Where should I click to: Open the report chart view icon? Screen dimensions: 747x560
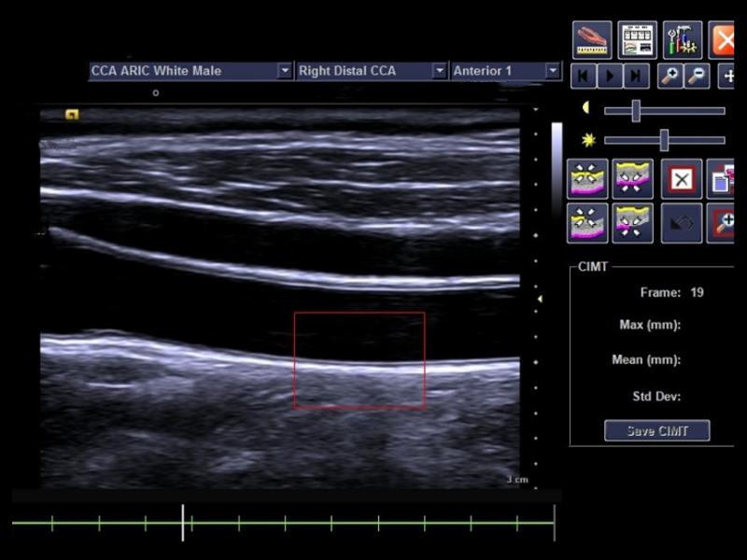click(x=637, y=40)
